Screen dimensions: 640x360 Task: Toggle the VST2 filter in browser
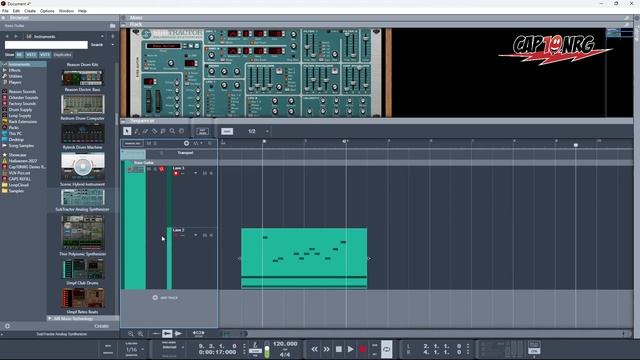31,55
